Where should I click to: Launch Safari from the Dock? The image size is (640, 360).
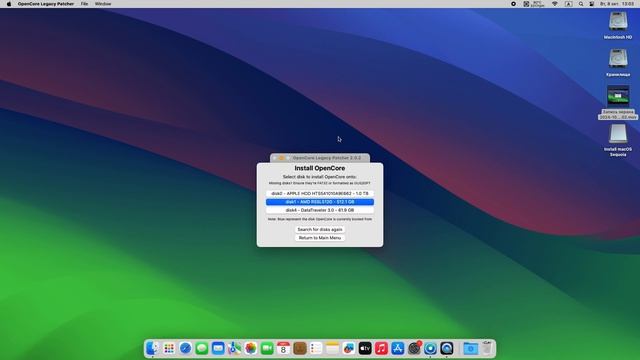coord(185,348)
